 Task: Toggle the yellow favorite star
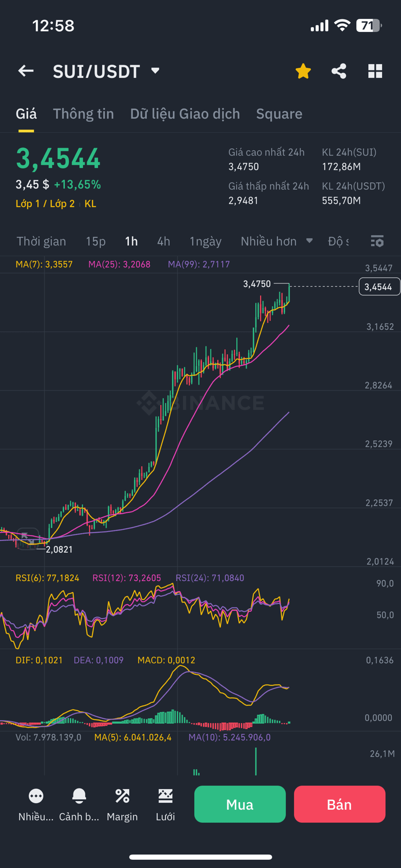[x=303, y=71]
